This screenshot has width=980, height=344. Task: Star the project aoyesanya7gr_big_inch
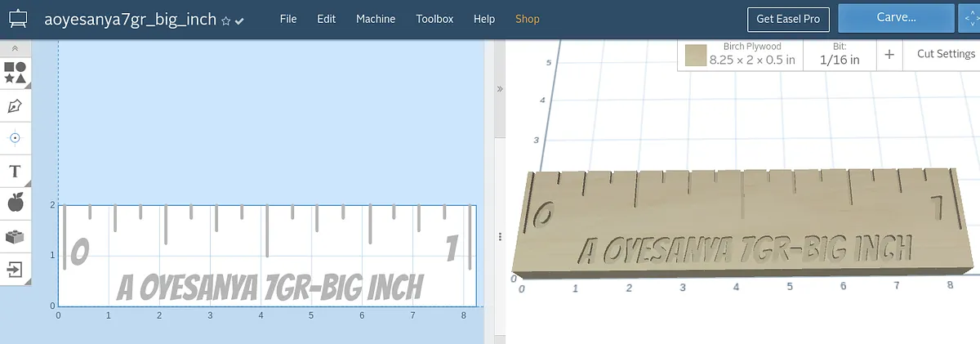coord(226,20)
